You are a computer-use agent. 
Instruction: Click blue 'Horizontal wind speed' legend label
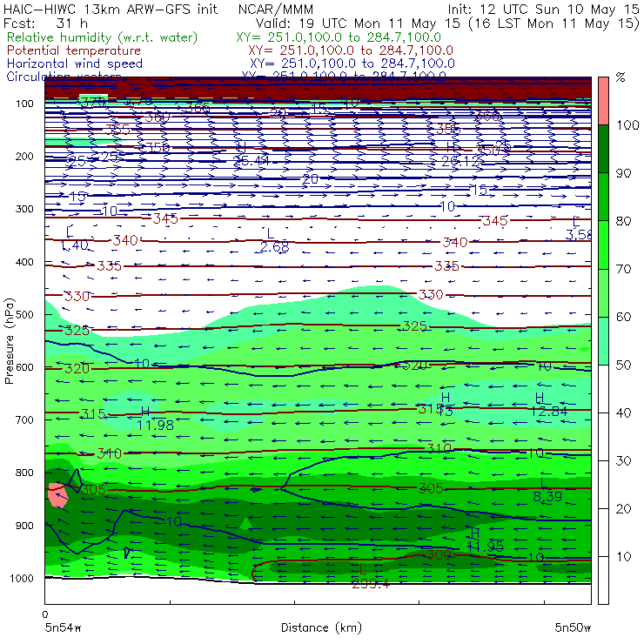pyautogui.click(x=75, y=64)
